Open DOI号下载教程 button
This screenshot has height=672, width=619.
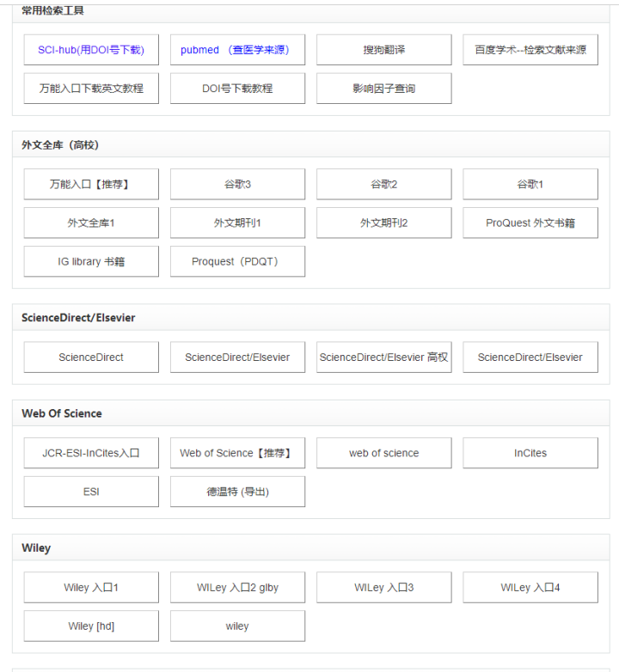coord(237,89)
